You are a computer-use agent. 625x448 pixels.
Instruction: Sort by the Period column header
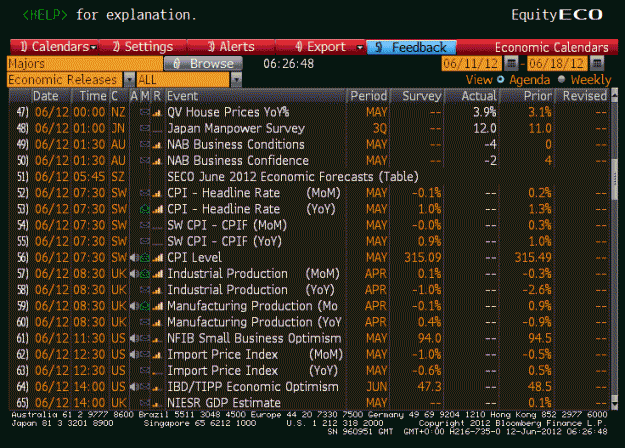coord(368,96)
